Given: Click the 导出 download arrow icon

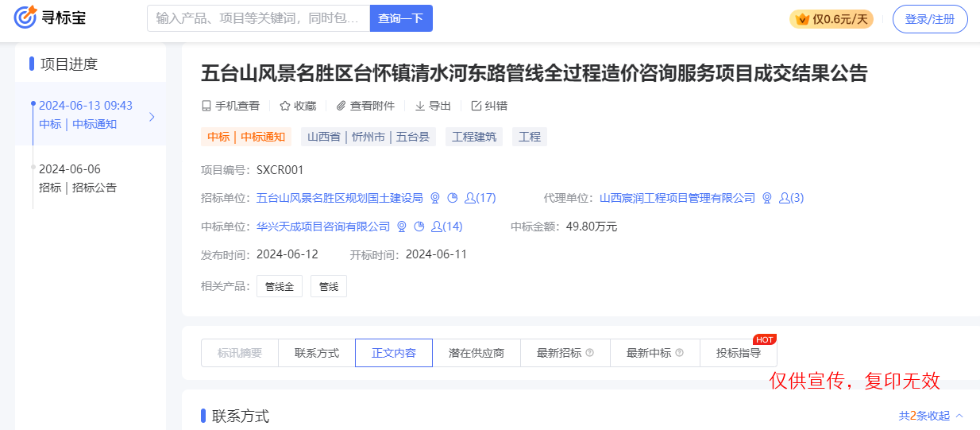Looking at the screenshot, I should (x=420, y=106).
